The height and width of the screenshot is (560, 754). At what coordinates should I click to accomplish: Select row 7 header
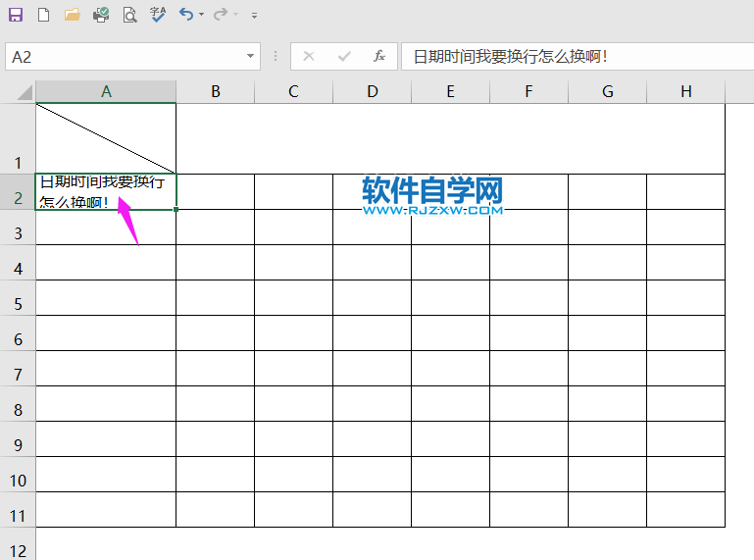coord(18,368)
